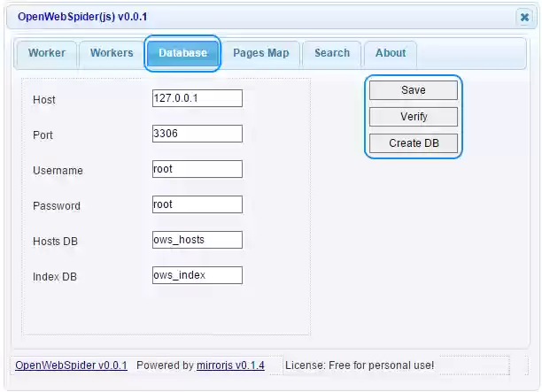Screen dimensions: 542x392
Task: Select the Database tab
Action: [182, 53]
